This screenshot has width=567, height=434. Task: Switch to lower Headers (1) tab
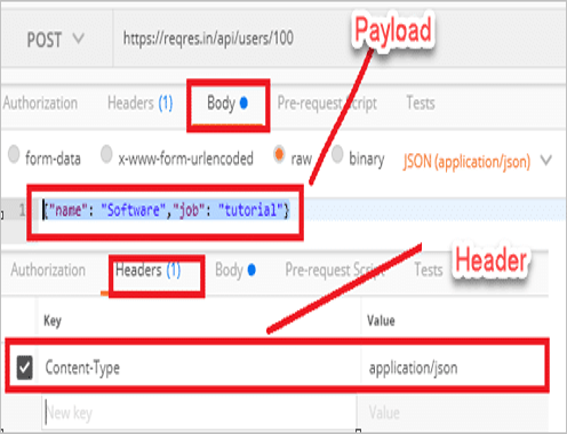tap(148, 270)
